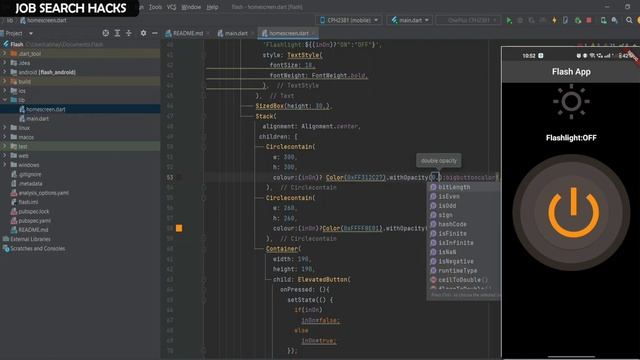This screenshot has width=640, height=360.
Task: Select the .gitignore file in tree
Action: click(x=30, y=174)
